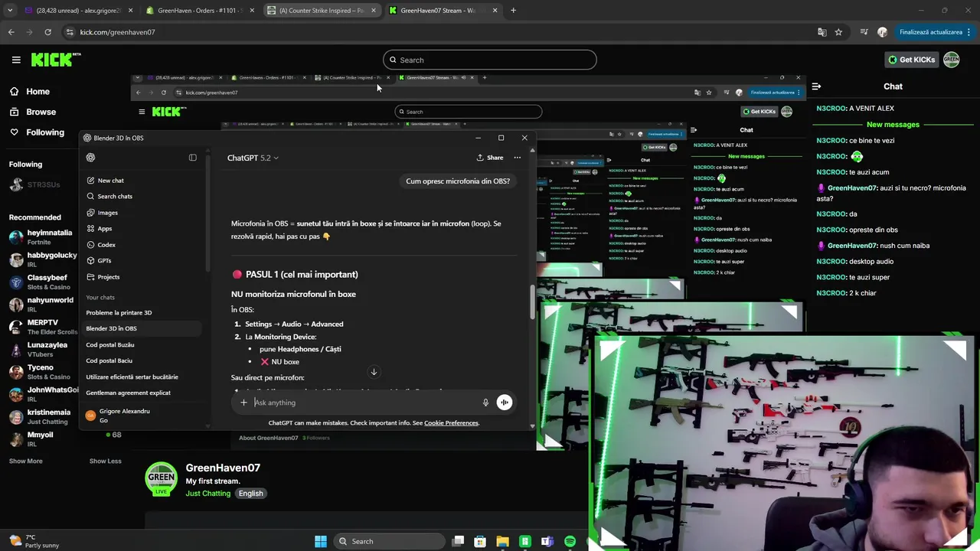The height and width of the screenshot is (551, 980).
Task: Open the browser media control icon
Action: point(864,32)
